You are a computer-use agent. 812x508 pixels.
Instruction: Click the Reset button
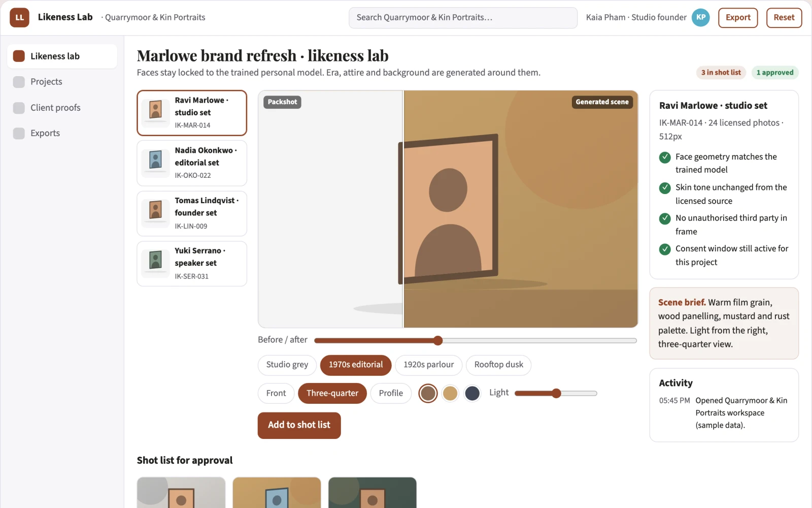[x=784, y=18]
